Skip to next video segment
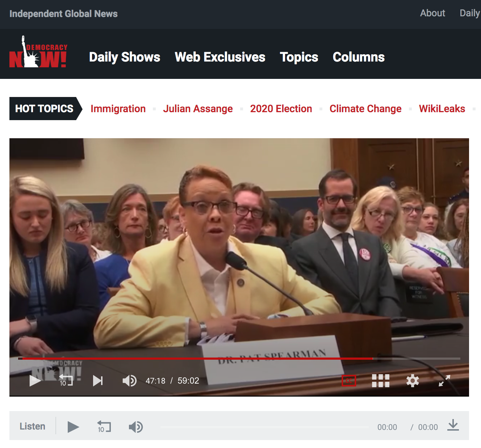481x448 pixels. 98,381
